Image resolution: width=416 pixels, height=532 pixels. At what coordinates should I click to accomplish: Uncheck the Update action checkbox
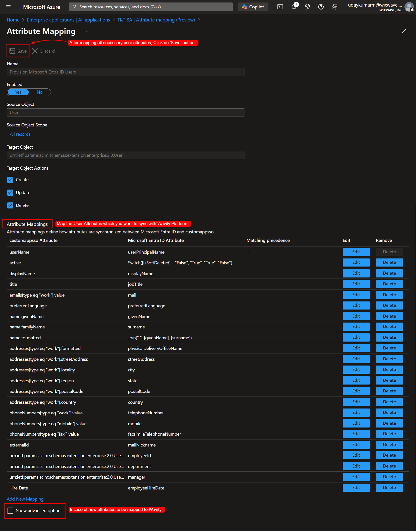(x=10, y=192)
